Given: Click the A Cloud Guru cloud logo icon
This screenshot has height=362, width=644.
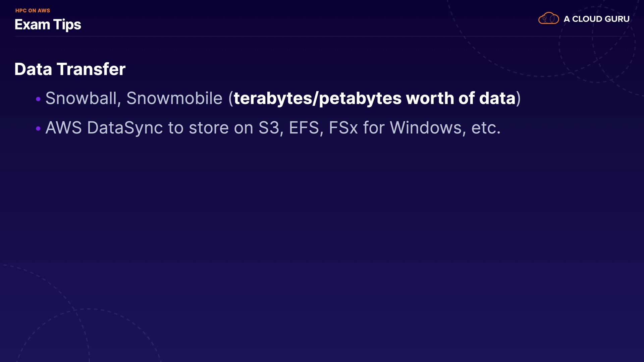Looking at the screenshot, I should coord(548,18).
